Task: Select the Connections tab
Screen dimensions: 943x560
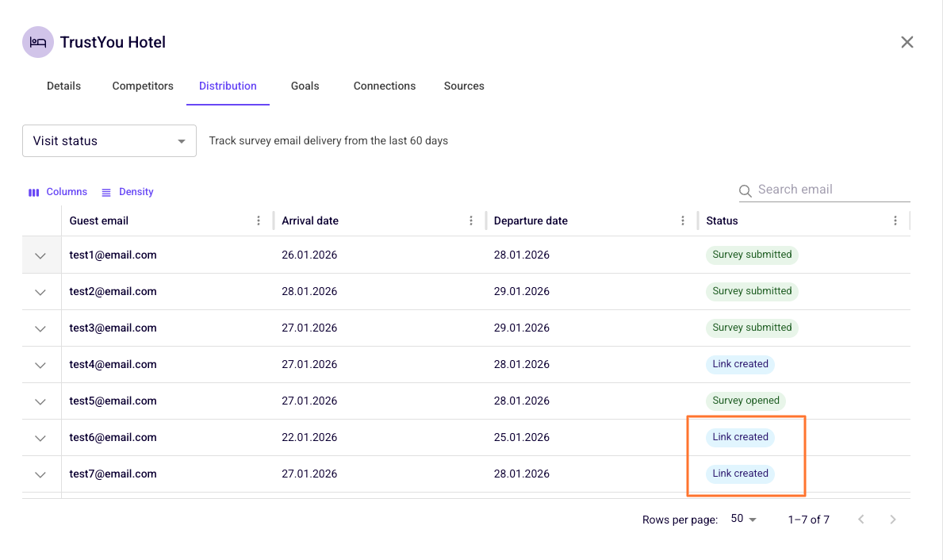Action: 385,86
